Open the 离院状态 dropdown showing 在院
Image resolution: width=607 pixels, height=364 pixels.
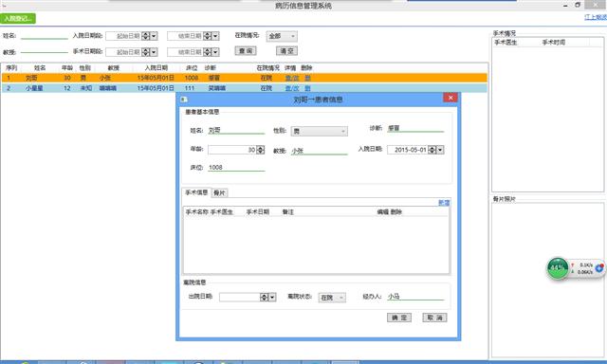[332, 298]
